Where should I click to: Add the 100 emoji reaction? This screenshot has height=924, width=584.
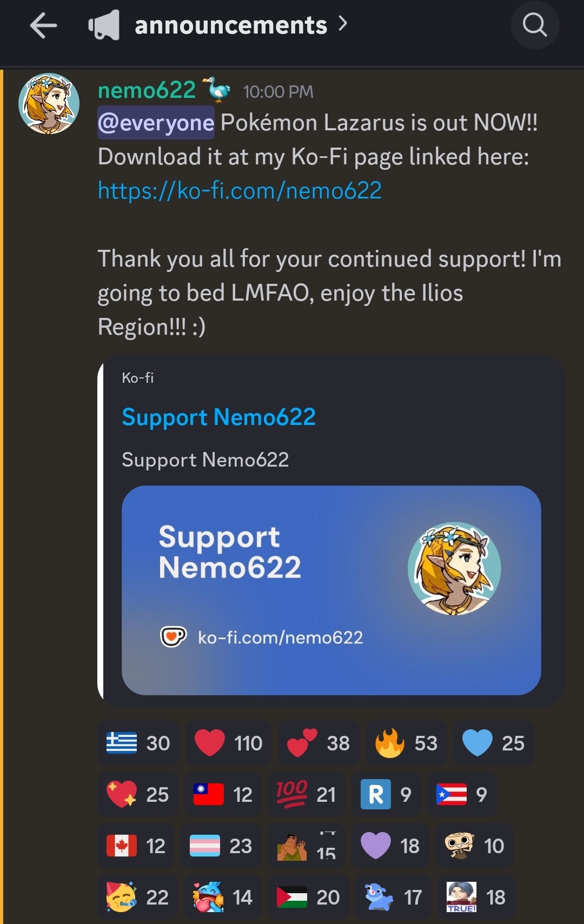click(x=307, y=794)
